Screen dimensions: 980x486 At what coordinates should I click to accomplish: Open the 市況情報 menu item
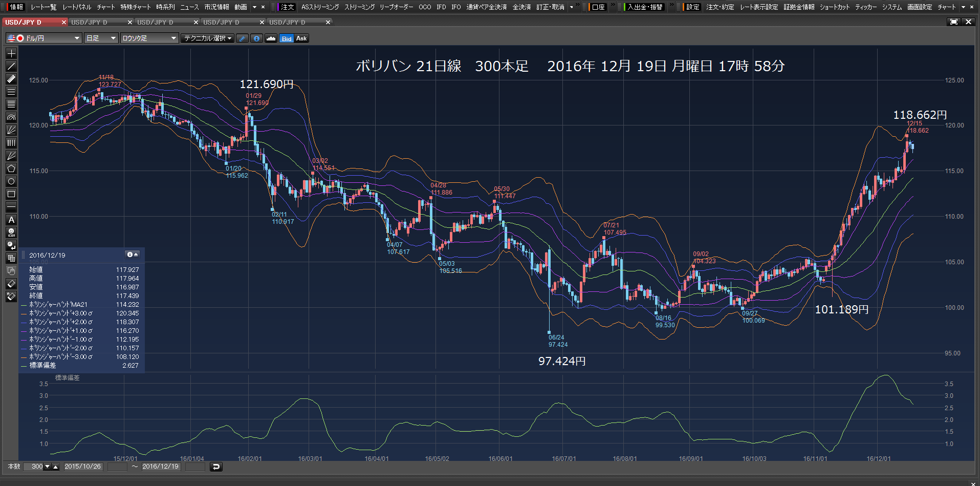217,7
